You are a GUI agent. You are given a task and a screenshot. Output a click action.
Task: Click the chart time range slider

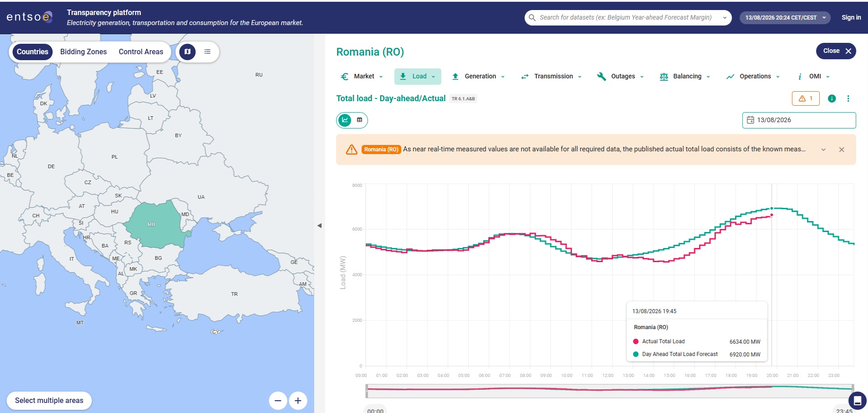point(610,391)
